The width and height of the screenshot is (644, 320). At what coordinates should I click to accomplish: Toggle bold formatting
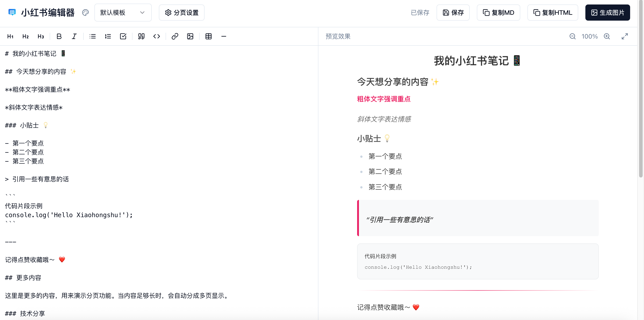tap(59, 37)
